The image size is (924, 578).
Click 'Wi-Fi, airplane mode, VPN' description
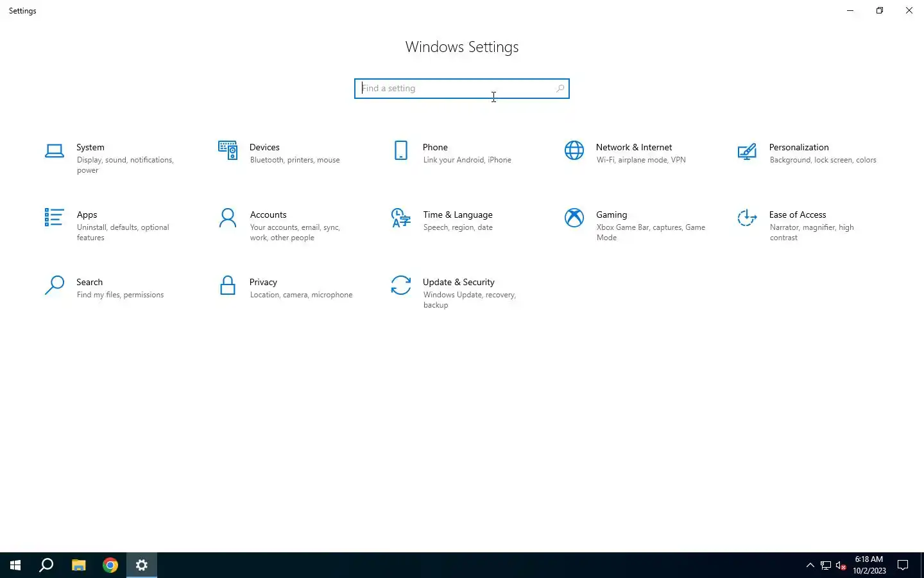(x=641, y=160)
